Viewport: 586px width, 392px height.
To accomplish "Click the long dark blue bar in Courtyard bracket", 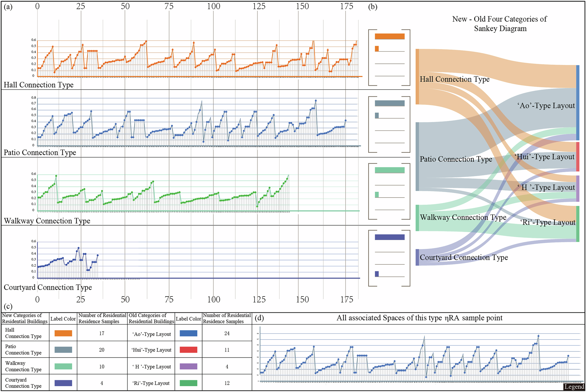I will tap(389, 237).
